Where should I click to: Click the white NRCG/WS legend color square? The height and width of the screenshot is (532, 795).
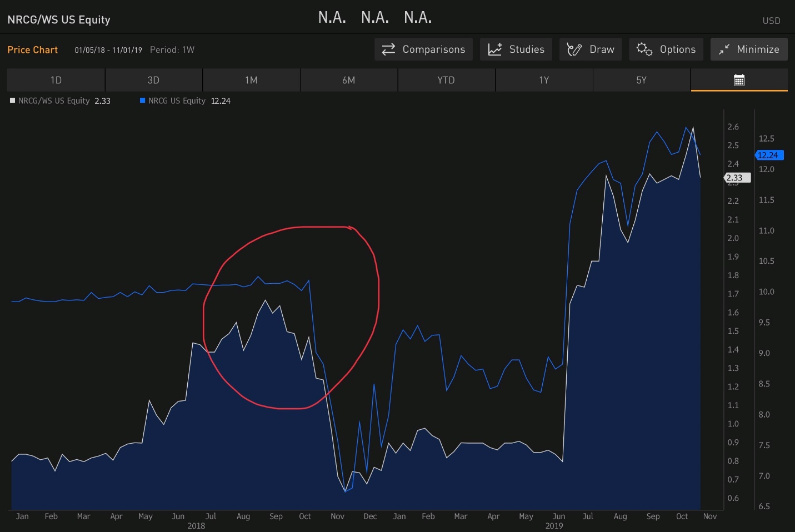(x=12, y=101)
